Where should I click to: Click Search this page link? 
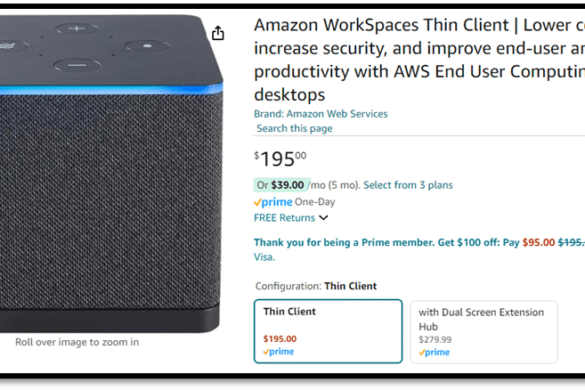pyautogui.click(x=294, y=128)
